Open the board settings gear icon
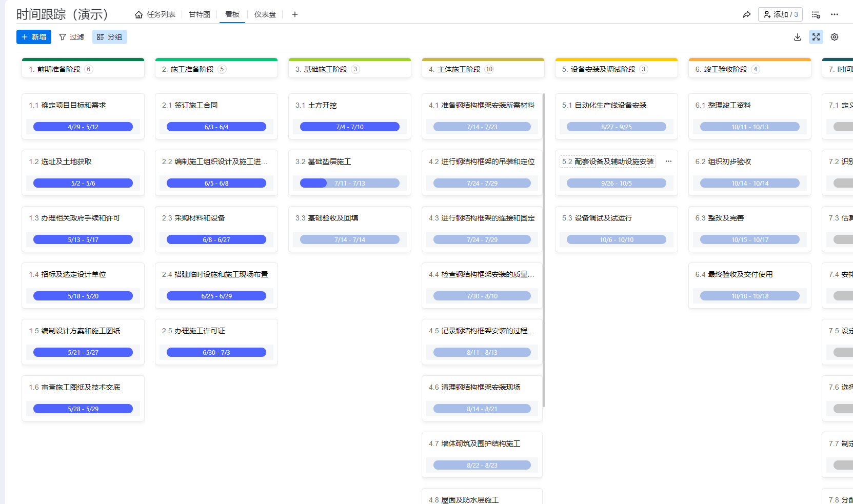853x504 pixels. point(835,37)
